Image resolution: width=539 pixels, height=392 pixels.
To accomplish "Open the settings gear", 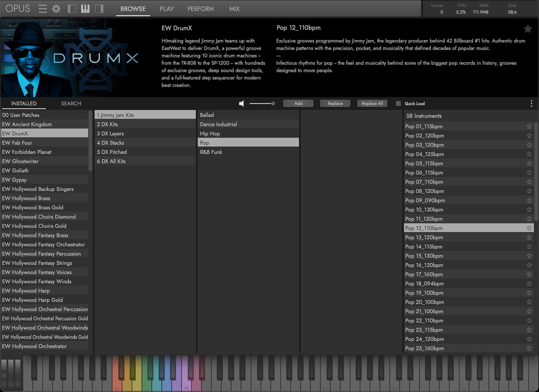I will [56, 9].
